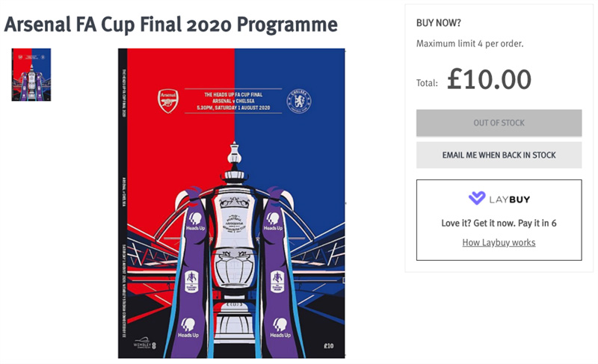Click the bottom-right Heads Up ribbon logo

coord(280,328)
